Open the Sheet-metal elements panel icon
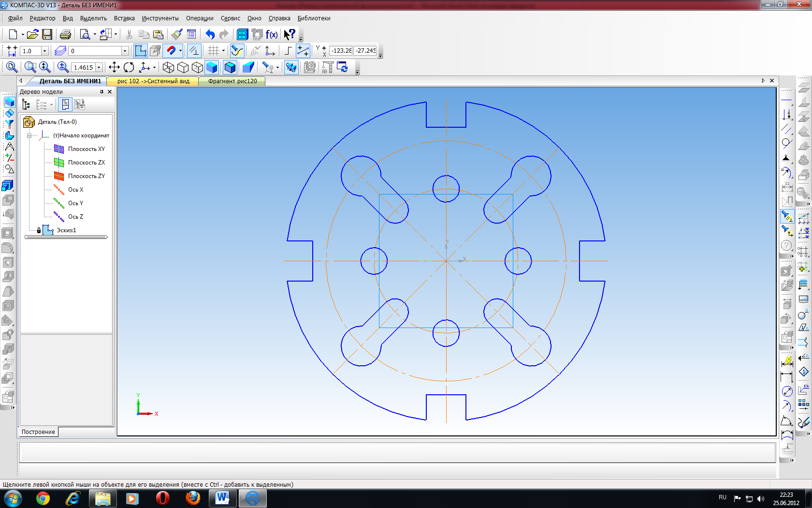The image size is (812, 508). pos(9,135)
